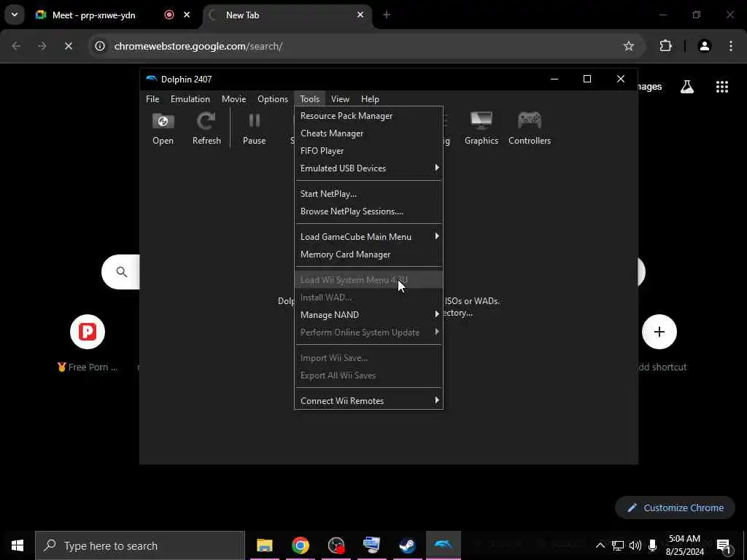Viewport: 747px width, 560px height.
Task: Click the Refresh toolbar icon
Action: click(206, 128)
